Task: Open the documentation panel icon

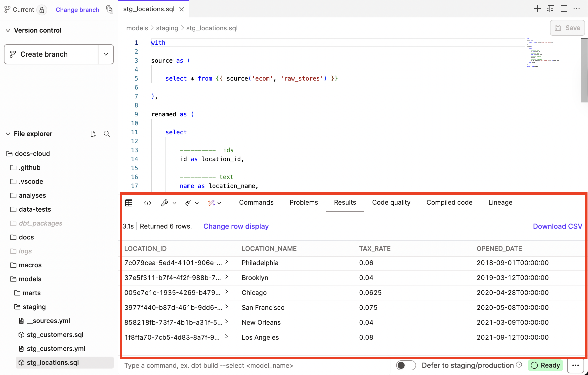Action: coord(551,8)
